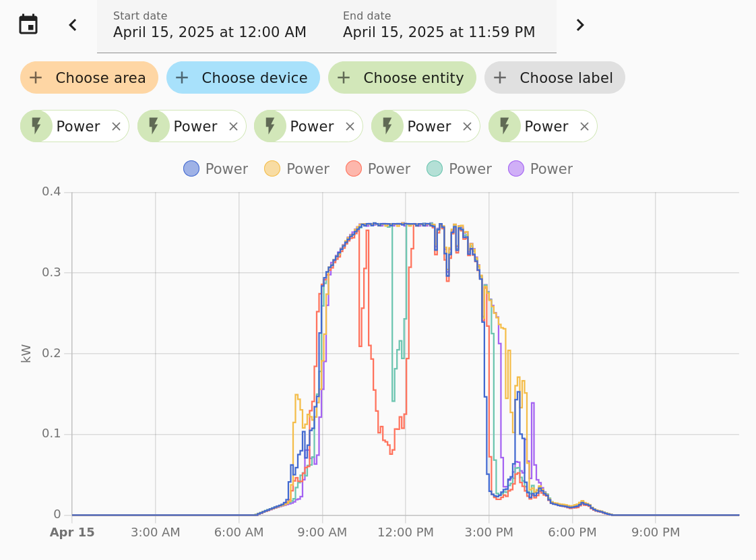This screenshot has width=756, height=560.
Task: Remove the second Power entity chip
Action: [x=233, y=126]
